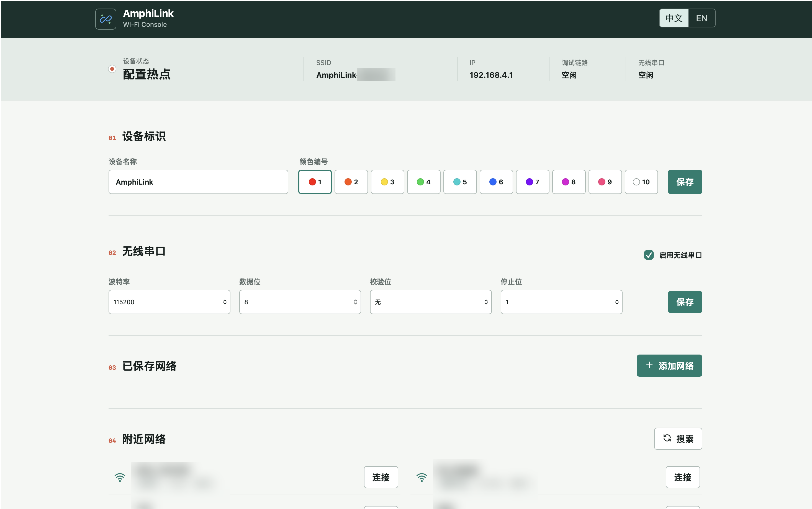Click the 添加网络 button
812x509 pixels.
coord(669,366)
